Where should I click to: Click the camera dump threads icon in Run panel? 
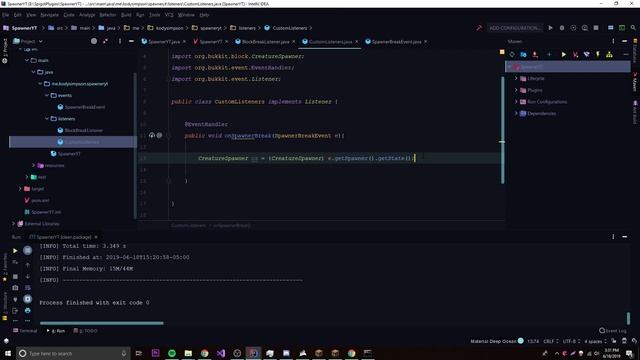15,288
